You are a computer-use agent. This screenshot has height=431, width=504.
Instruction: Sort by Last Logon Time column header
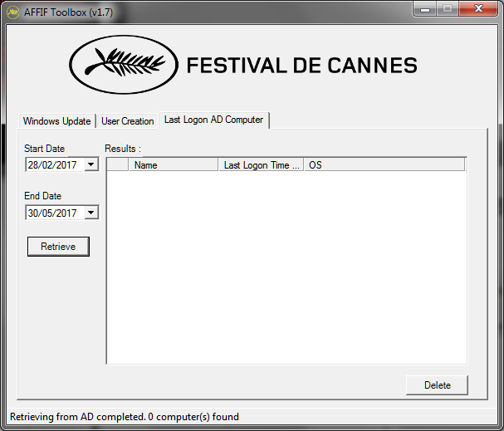[x=261, y=165]
